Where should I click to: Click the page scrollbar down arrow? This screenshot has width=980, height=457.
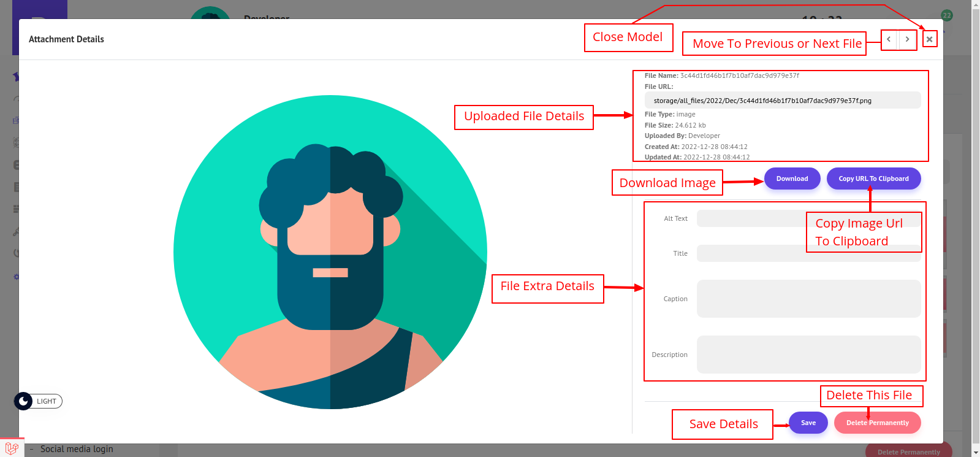click(x=975, y=452)
